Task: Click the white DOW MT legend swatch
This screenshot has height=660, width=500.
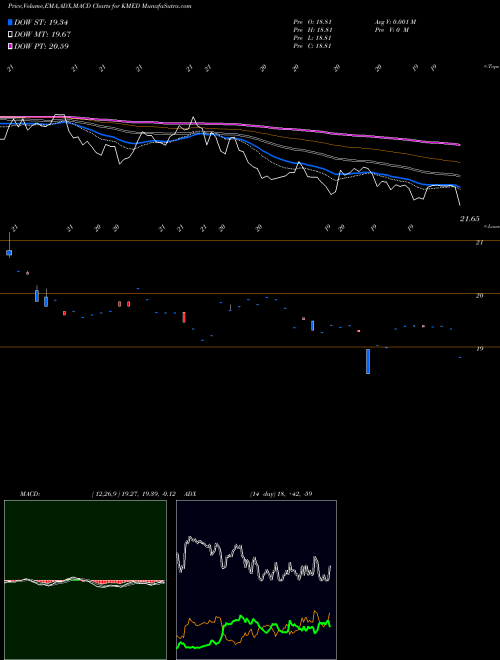Action: click(11, 35)
